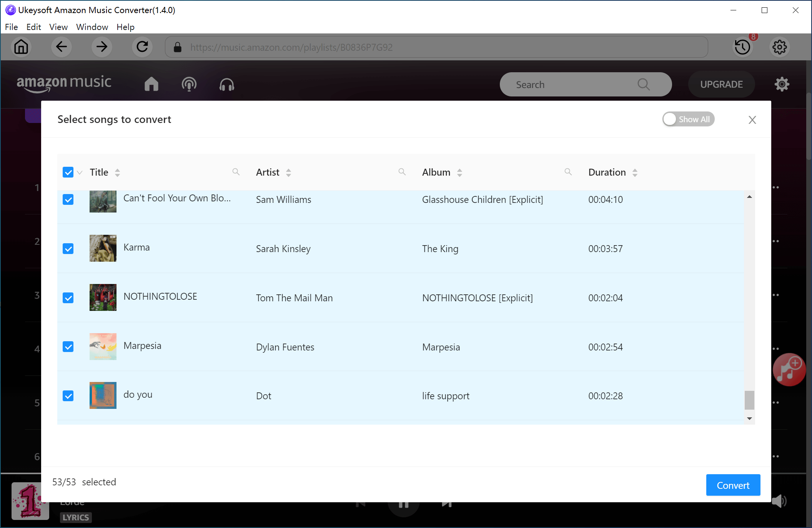Navigate back to the previous page
Viewport: 812px width, 528px height.
pyautogui.click(x=62, y=47)
